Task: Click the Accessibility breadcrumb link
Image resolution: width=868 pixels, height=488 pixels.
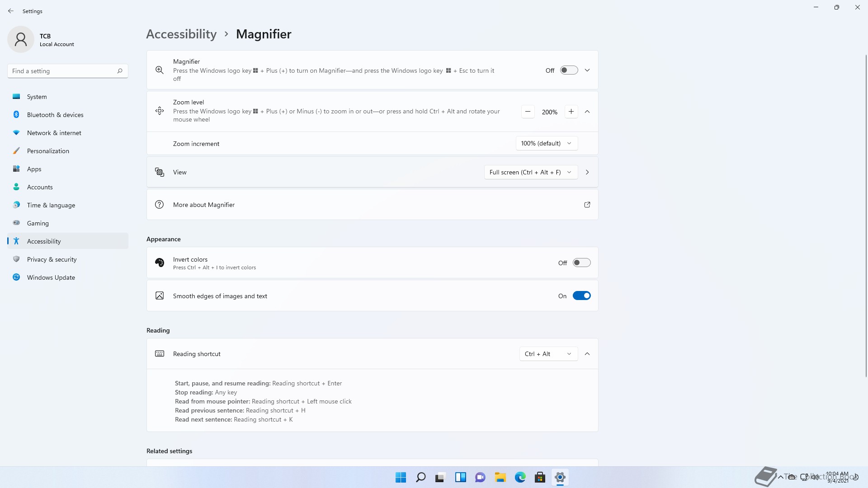Action: 181,34
